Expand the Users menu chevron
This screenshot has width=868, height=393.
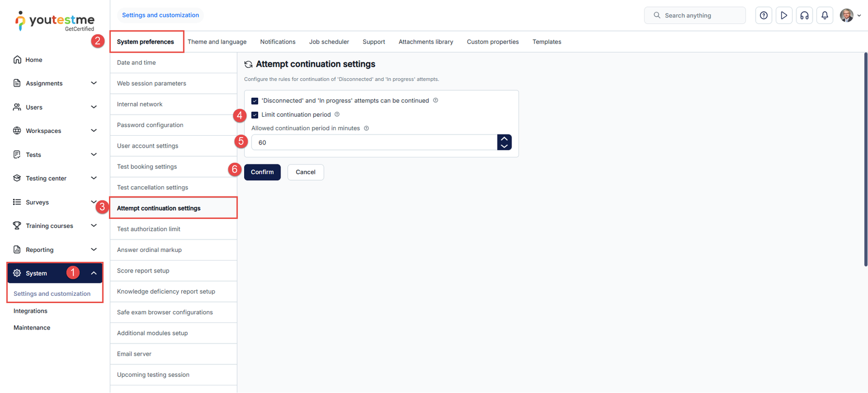click(94, 107)
